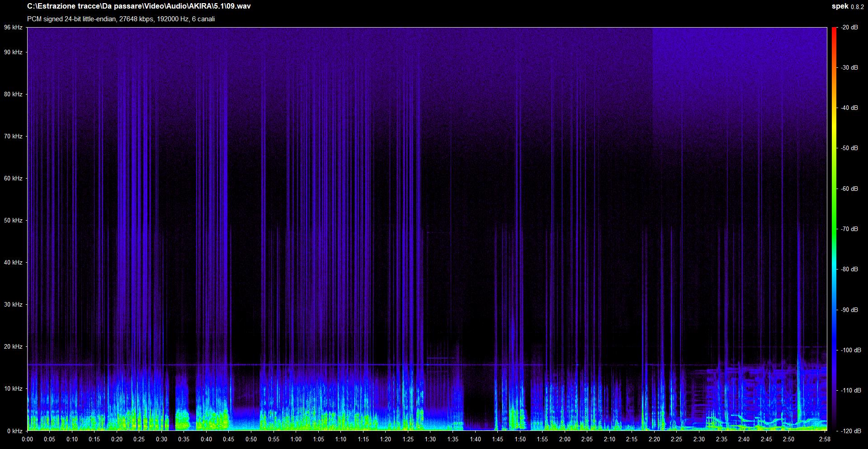Click the 30 kHz frequency axis label
Image resolution: width=868 pixels, height=449 pixels.
click(13, 305)
